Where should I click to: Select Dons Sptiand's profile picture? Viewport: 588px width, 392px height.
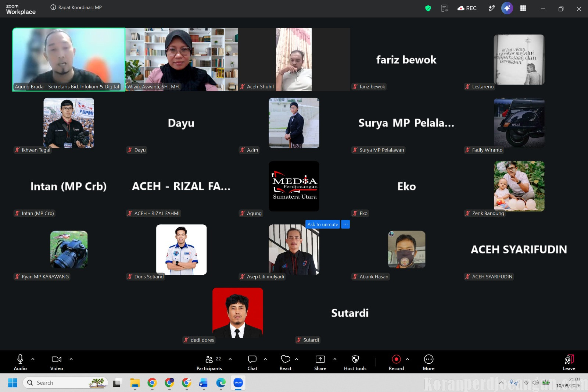[x=182, y=249]
